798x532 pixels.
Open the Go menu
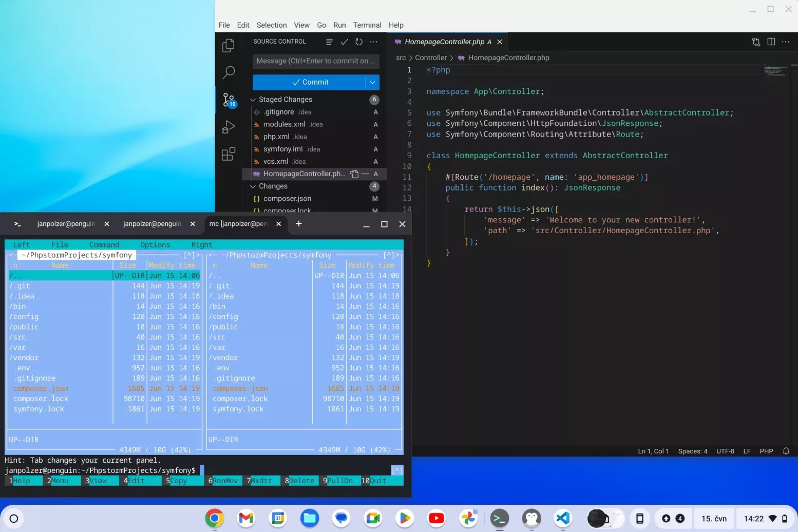[x=321, y=25]
